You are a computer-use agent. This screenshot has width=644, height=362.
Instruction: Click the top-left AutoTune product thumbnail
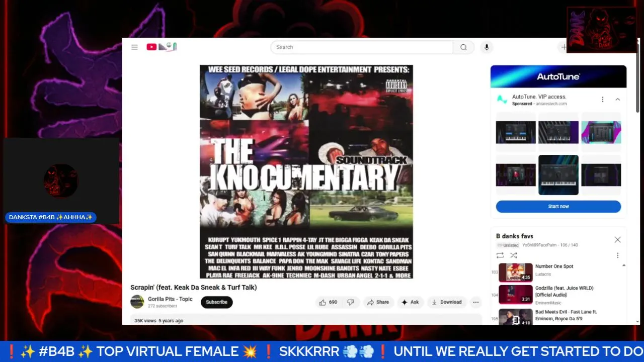[x=516, y=132]
